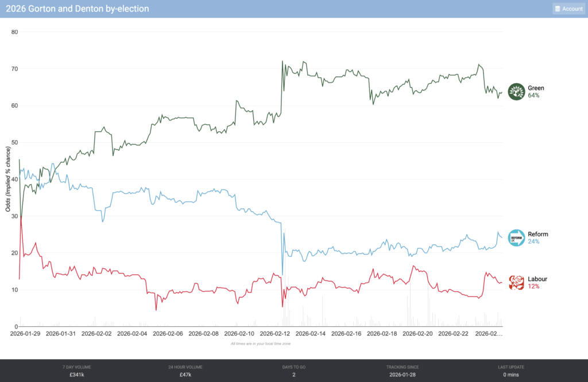Click the 7 day volume £341k stat
The height and width of the screenshot is (382, 588).
point(77,375)
